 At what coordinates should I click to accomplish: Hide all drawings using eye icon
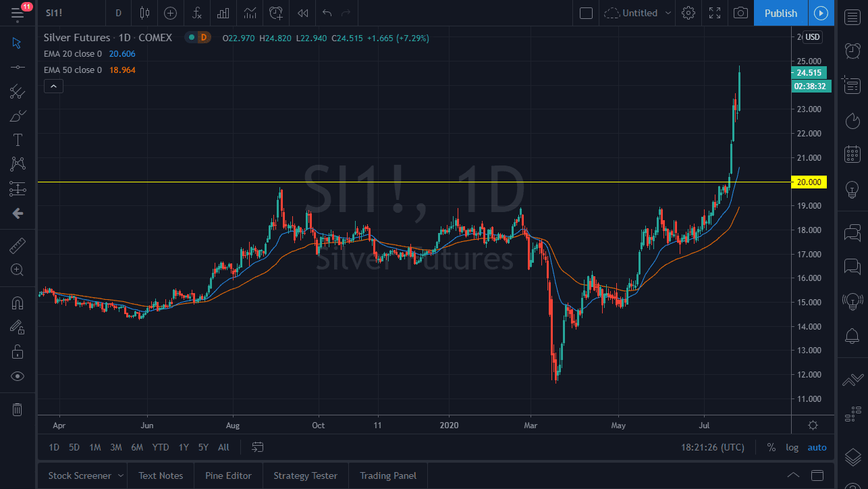(x=18, y=376)
